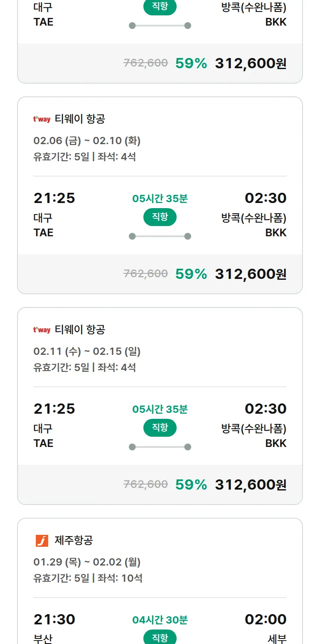Screen dimensions: 320x644
Task: Click the 21:30 departure time from 부산
Action: point(55,619)
